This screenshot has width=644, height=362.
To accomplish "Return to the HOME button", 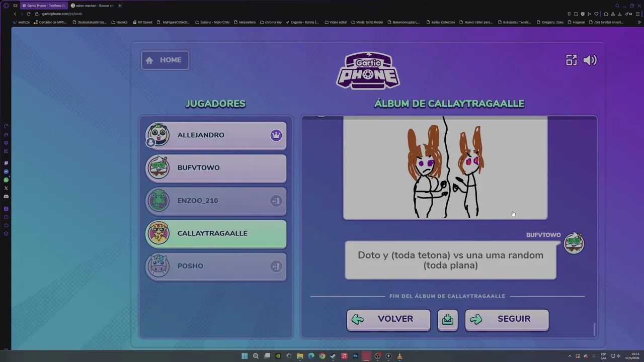I will tap(165, 60).
